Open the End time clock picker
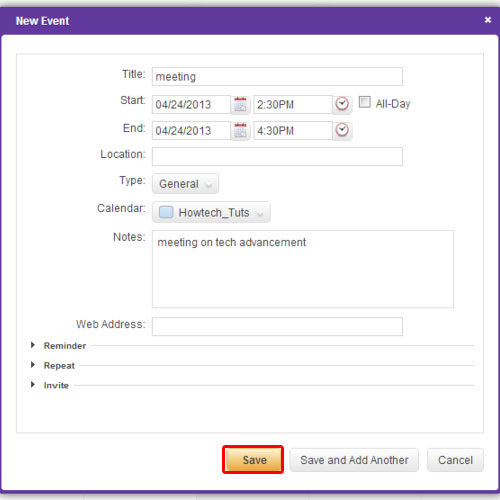 click(342, 130)
